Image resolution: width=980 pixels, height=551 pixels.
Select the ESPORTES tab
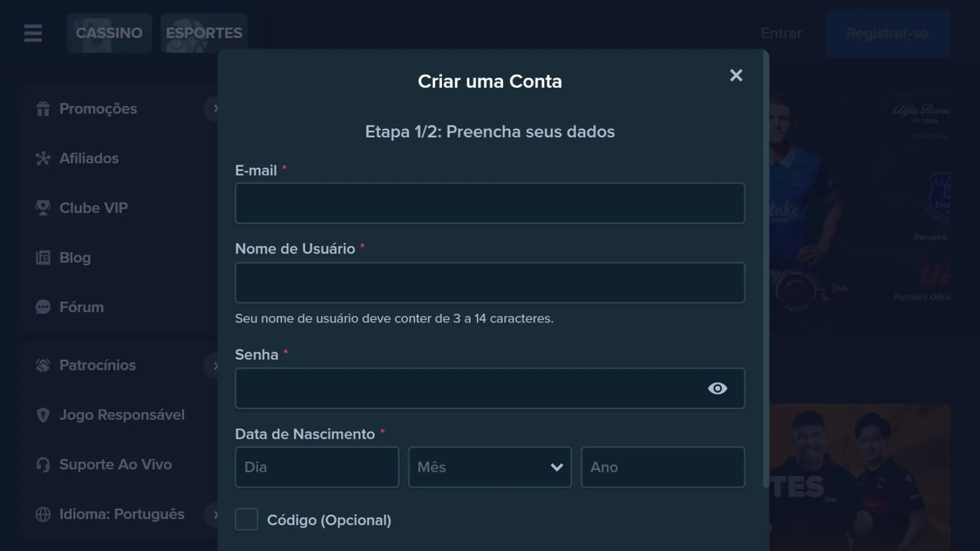click(204, 33)
